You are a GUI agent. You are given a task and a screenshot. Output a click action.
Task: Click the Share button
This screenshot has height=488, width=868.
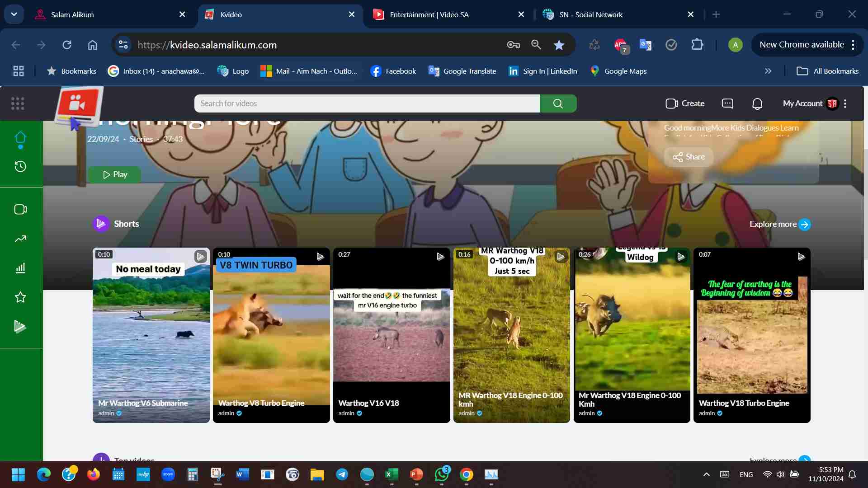(x=689, y=157)
